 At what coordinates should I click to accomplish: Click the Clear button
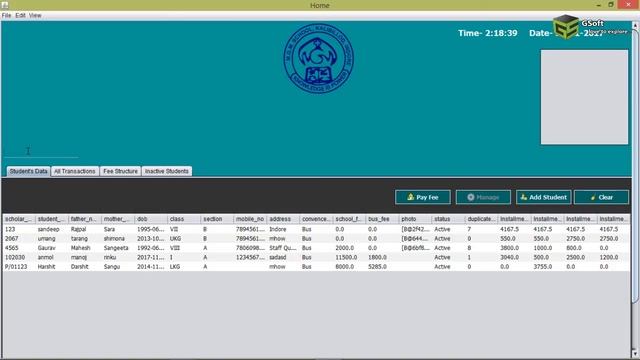601,197
